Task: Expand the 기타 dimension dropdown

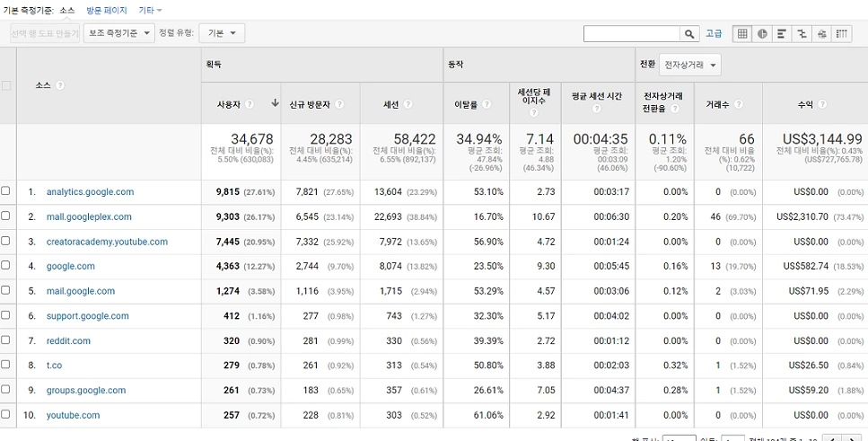Action: click(x=150, y=11)
